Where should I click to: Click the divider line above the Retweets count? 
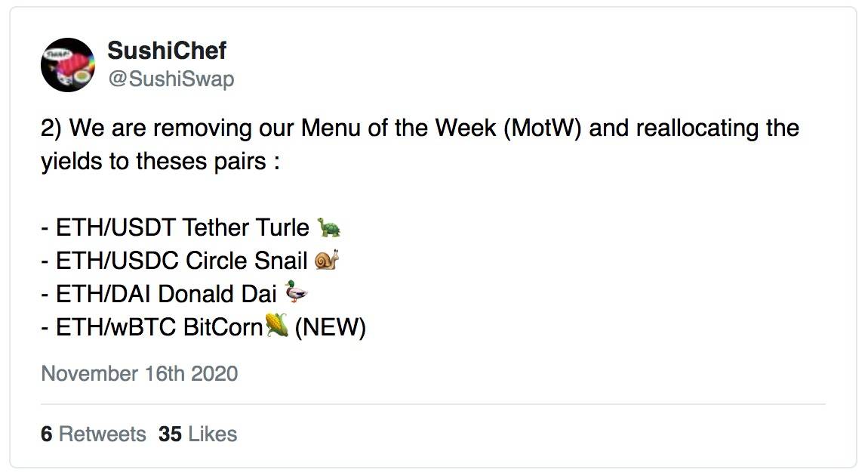(433, 404)
